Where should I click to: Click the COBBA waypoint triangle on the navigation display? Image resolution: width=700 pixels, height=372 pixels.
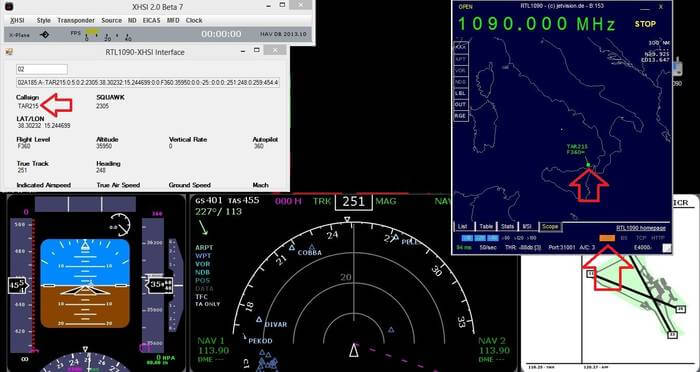click(x=312, y=247)
